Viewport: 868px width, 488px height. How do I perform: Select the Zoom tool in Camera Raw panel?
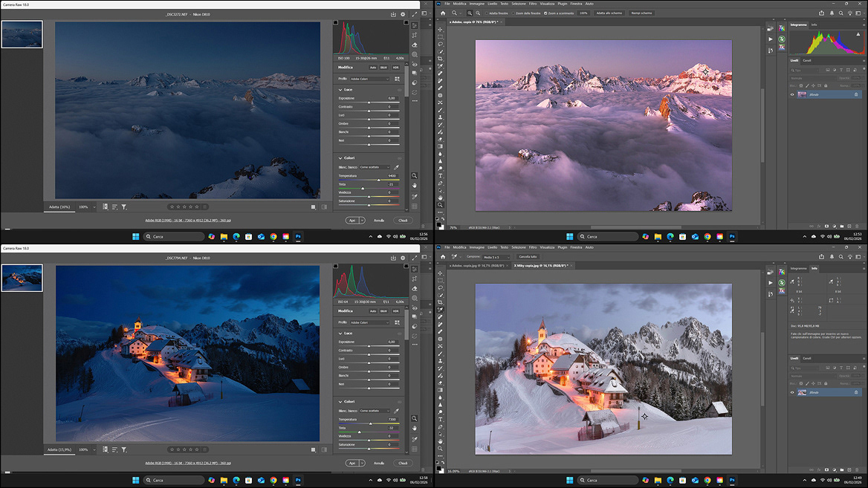click(x=414, y=175)
